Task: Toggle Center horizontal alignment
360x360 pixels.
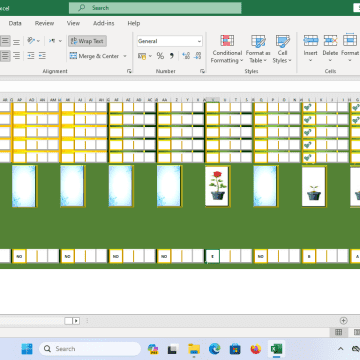Action: pos(5,56)
